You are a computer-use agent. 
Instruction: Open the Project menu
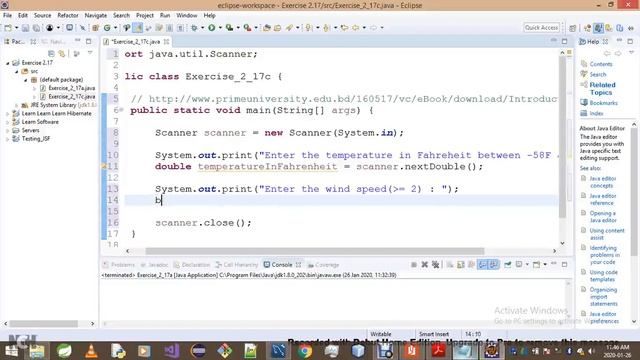pyautogui.click(x=145, y=16)
